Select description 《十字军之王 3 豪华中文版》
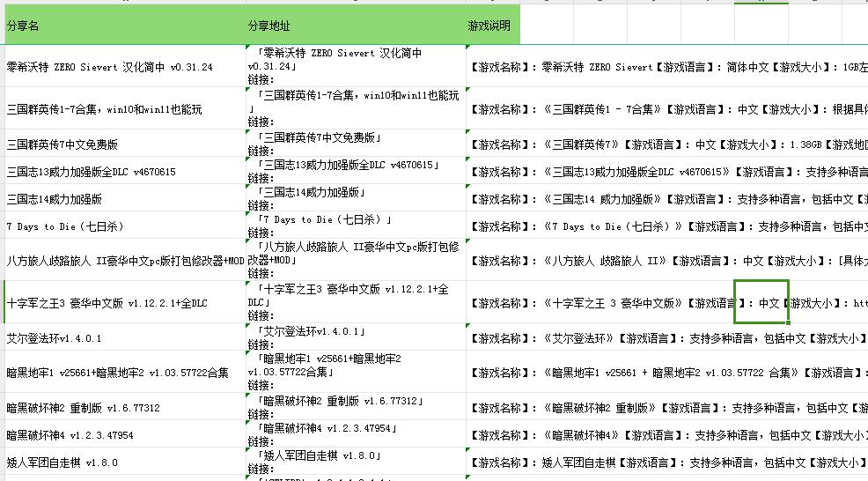This screenshot has width=868, height=481. point(667,302)
